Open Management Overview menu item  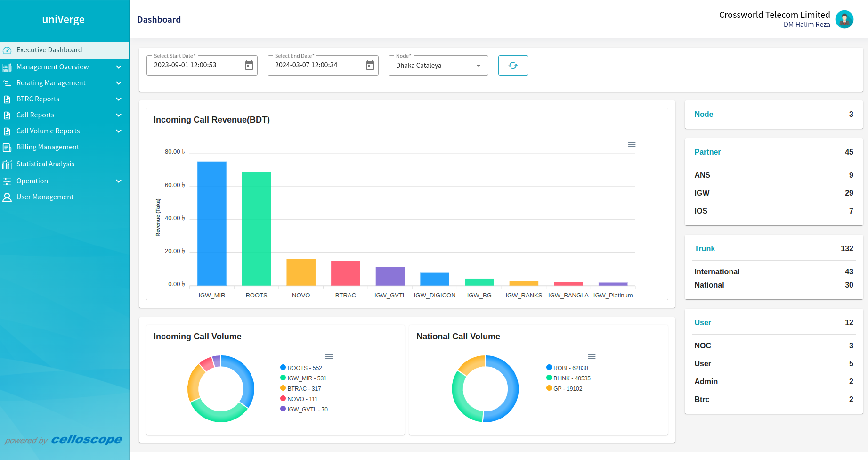[x=65, y=67]
